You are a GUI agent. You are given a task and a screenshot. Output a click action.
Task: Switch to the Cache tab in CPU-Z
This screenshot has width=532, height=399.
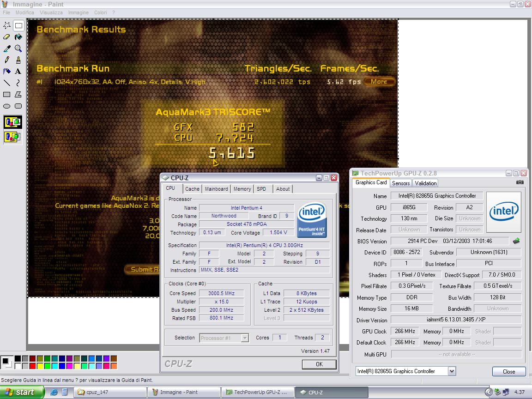point(193,189)
